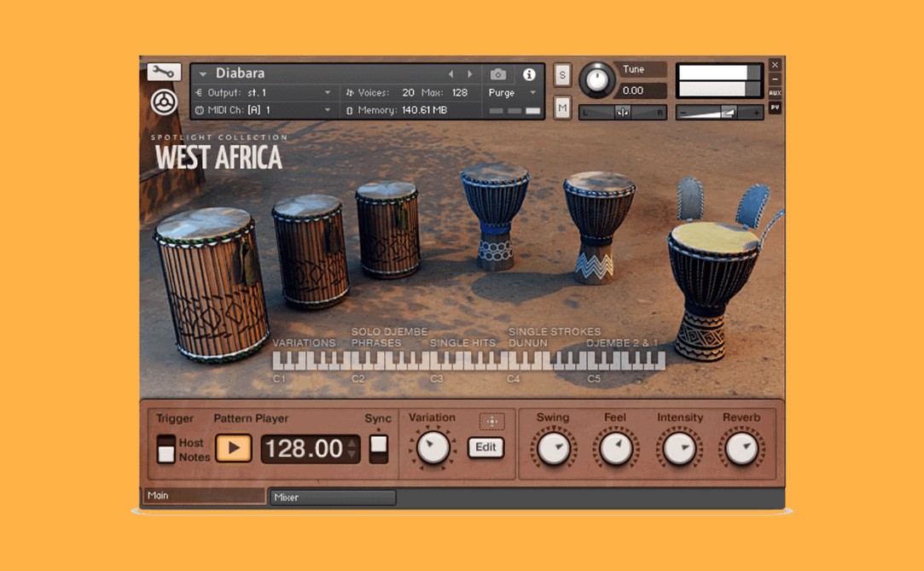Show instrument info with the i icon
924x571 pixels.
click(x=529, y=75)
